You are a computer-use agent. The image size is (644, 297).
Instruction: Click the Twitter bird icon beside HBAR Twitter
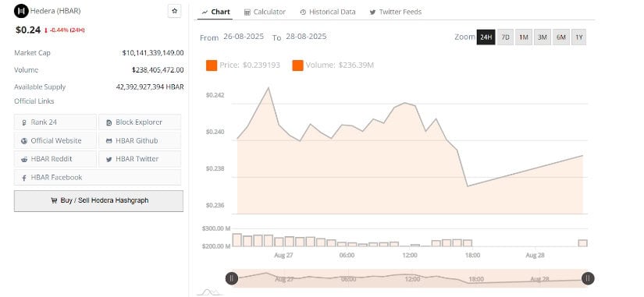tap(109, 160)
